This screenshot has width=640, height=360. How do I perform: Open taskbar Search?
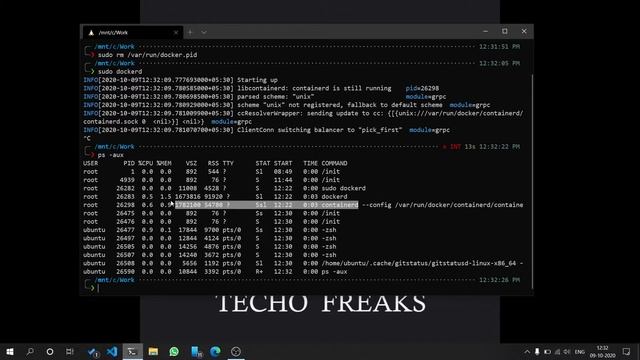pos(30,351)
